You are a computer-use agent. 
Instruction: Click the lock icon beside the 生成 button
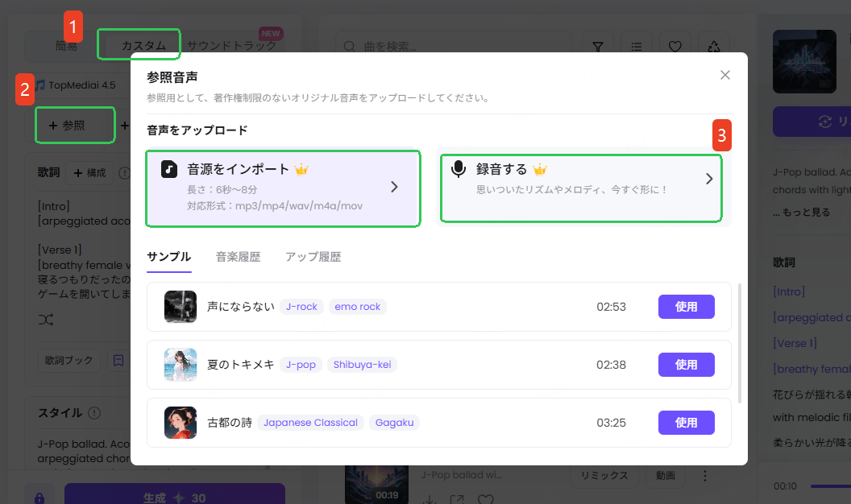[39, 498]
